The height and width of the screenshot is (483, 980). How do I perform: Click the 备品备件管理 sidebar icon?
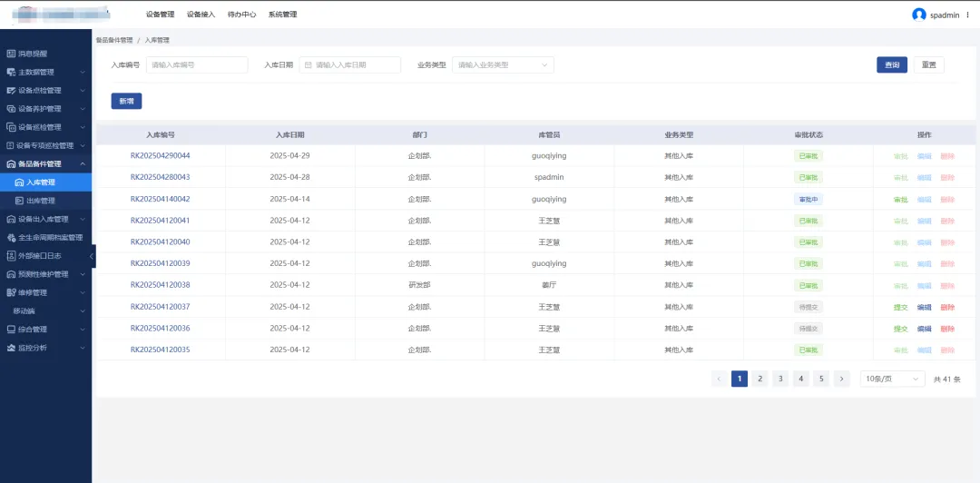11,164
